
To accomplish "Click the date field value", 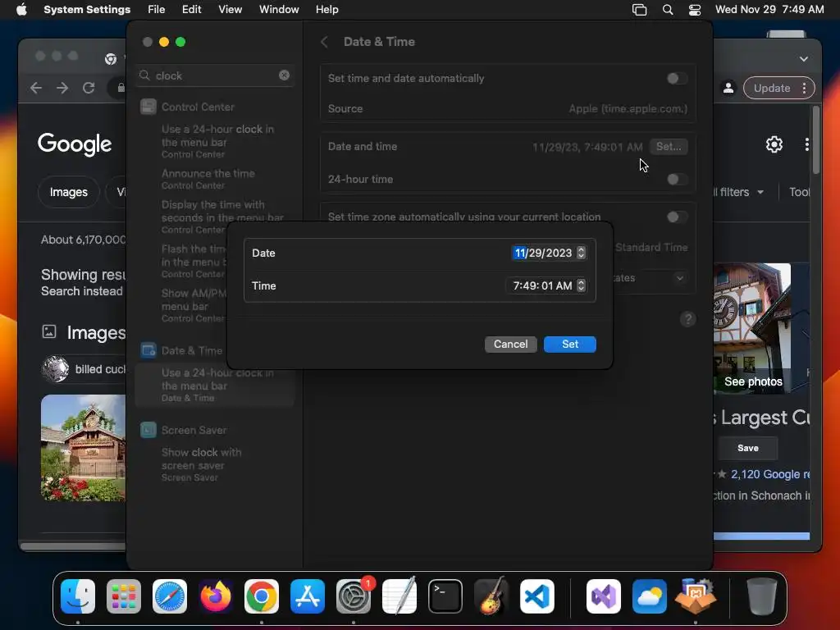I will coord(543,253).
